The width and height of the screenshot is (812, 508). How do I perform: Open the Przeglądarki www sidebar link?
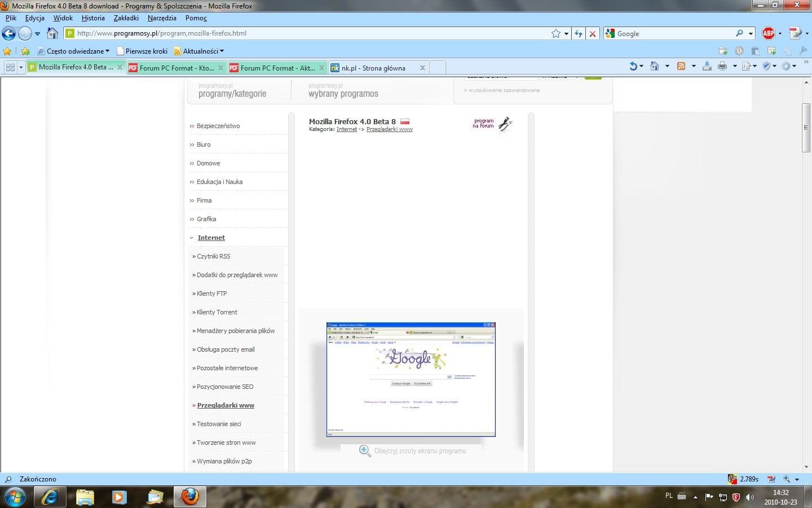226,405
